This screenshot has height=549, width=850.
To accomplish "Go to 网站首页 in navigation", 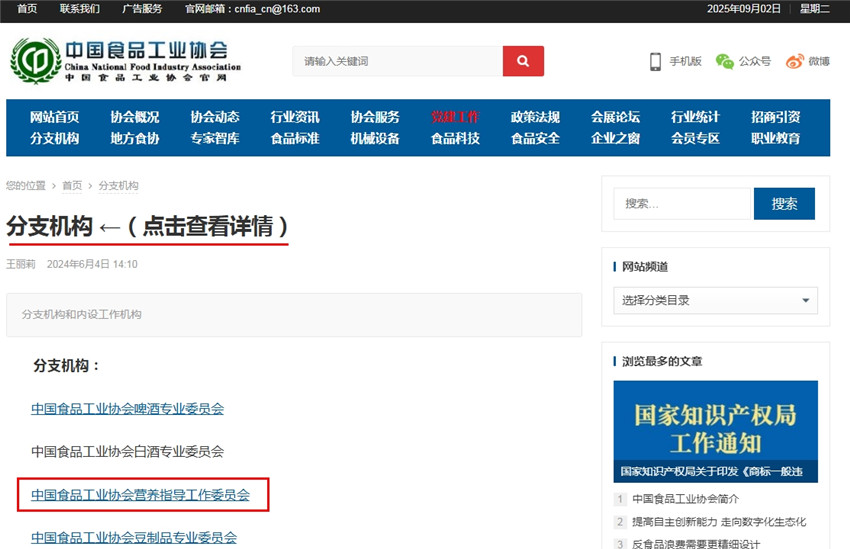I will point(55,117).
